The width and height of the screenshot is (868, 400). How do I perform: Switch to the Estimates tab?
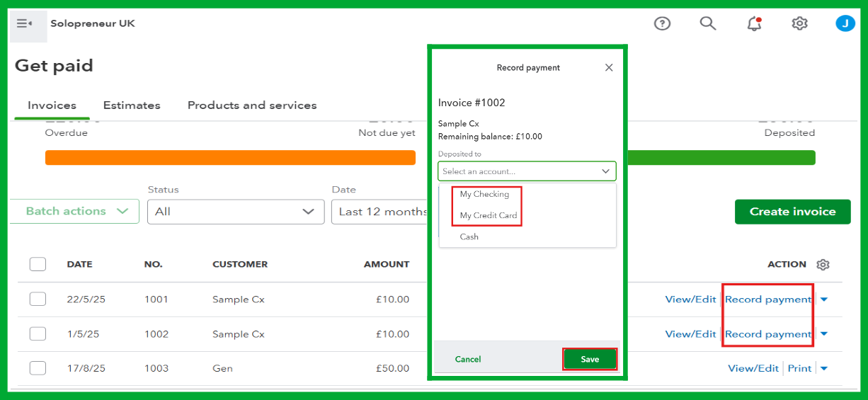[132, 105]
